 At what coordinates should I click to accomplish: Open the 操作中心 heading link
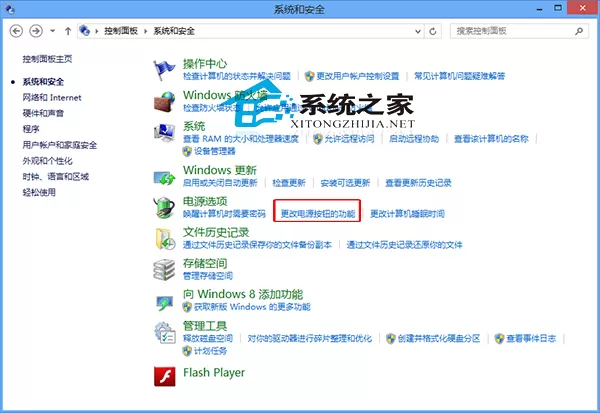click(205, 64)
